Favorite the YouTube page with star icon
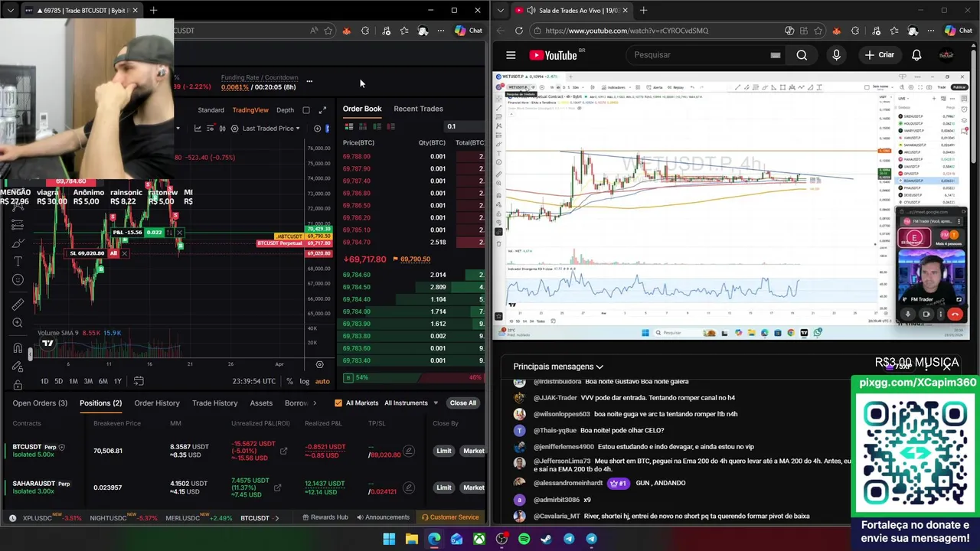980x551 pixels. [x=820, y=31]
